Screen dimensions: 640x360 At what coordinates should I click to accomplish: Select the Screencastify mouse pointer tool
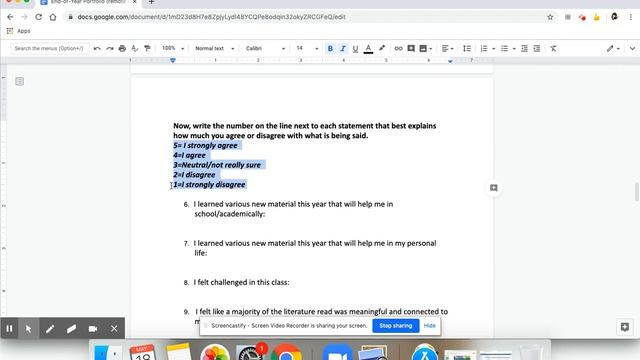pos(29,329)
